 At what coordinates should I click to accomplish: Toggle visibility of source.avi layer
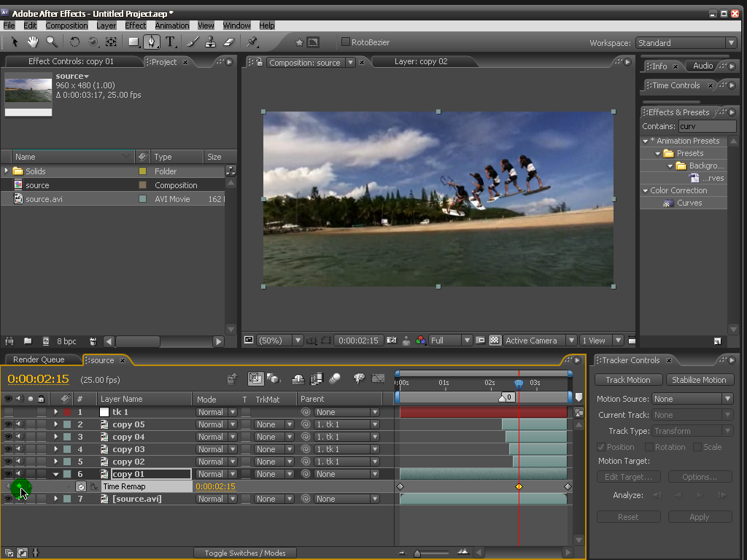pyautogui.click(x=8, y=499)
